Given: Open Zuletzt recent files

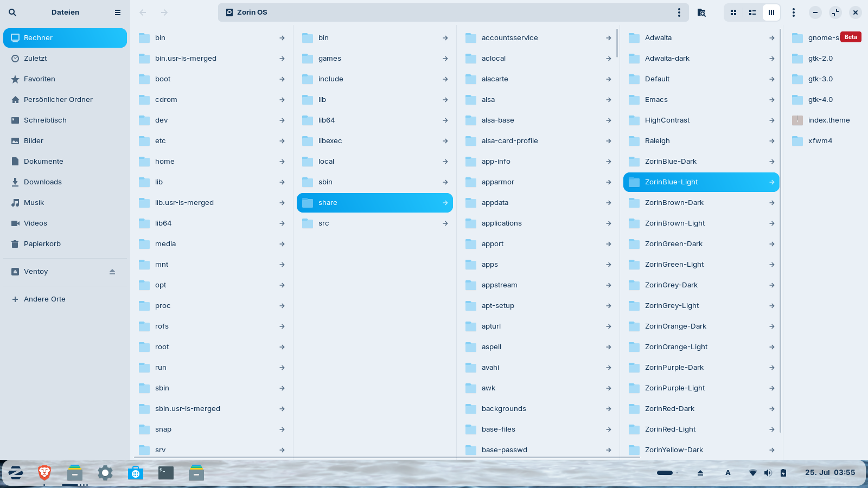Looking at the screenshot, I should (65, 59).
